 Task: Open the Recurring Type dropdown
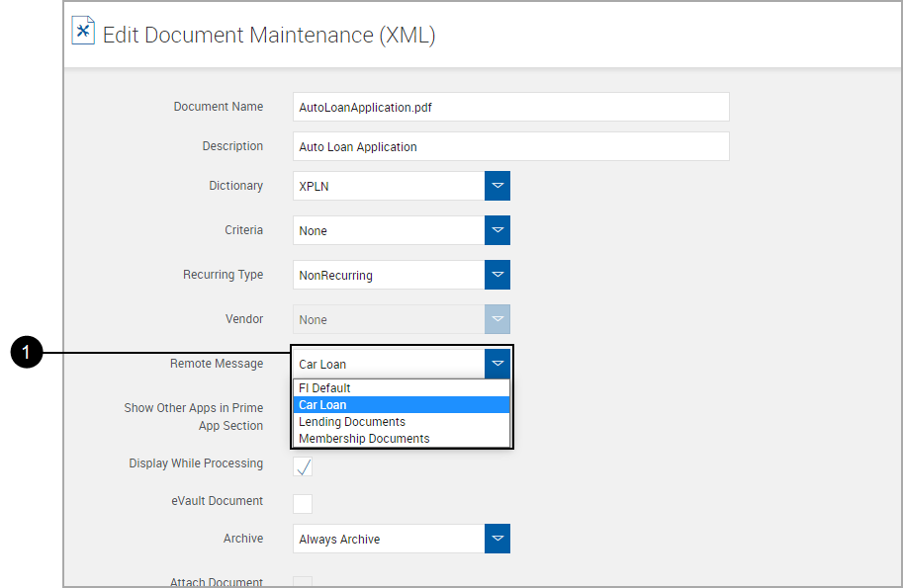coord(497,274)
